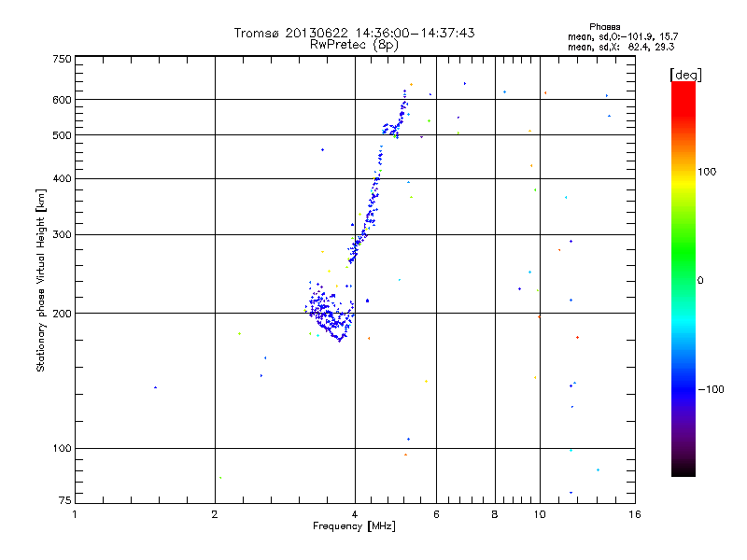Click the y-axis tick label '300'
747x560 pixels.
click(62, 235)
